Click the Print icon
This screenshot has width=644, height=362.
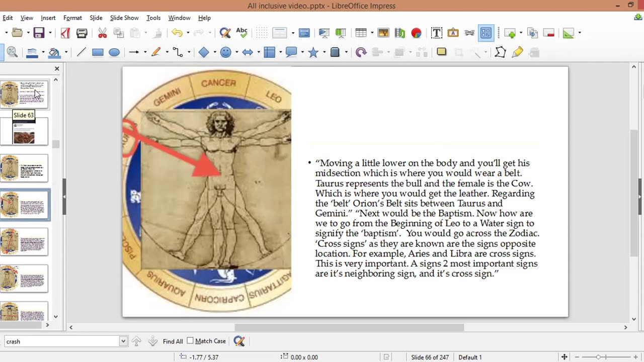(82, 33)
